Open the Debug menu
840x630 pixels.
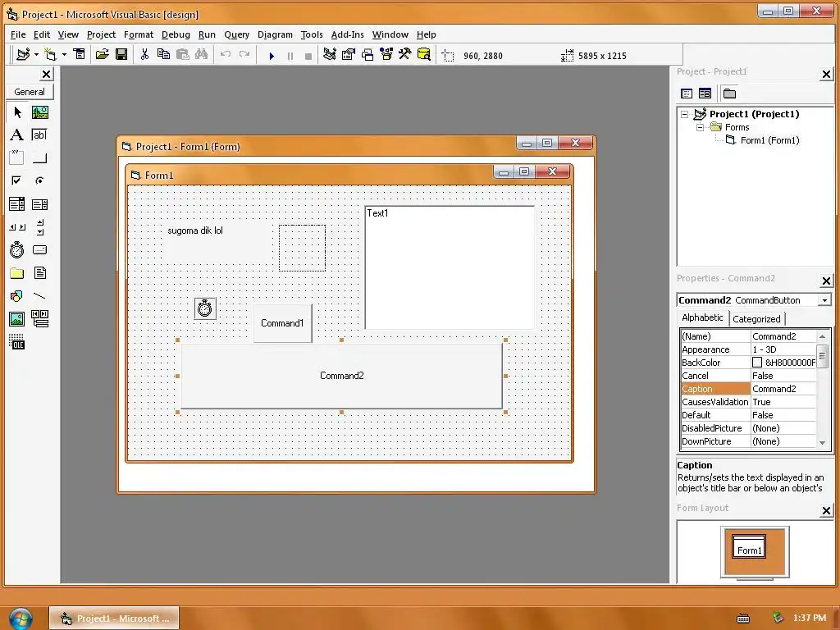pos(176,34)
